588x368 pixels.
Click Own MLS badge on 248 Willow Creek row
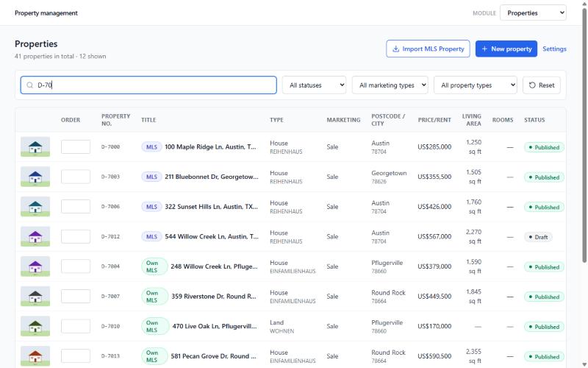tap(154, 266)
